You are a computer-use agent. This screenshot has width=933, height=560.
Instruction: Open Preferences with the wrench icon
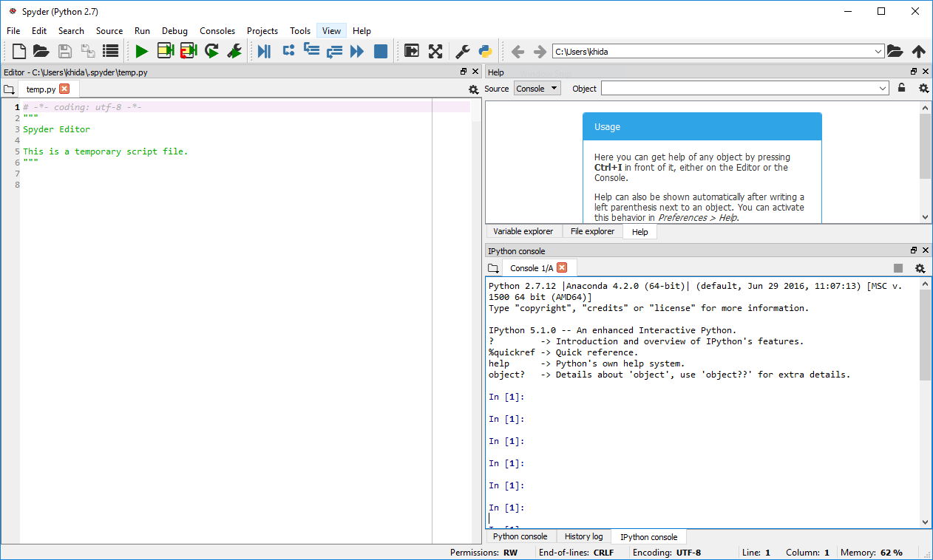click(x=463, y=51)
